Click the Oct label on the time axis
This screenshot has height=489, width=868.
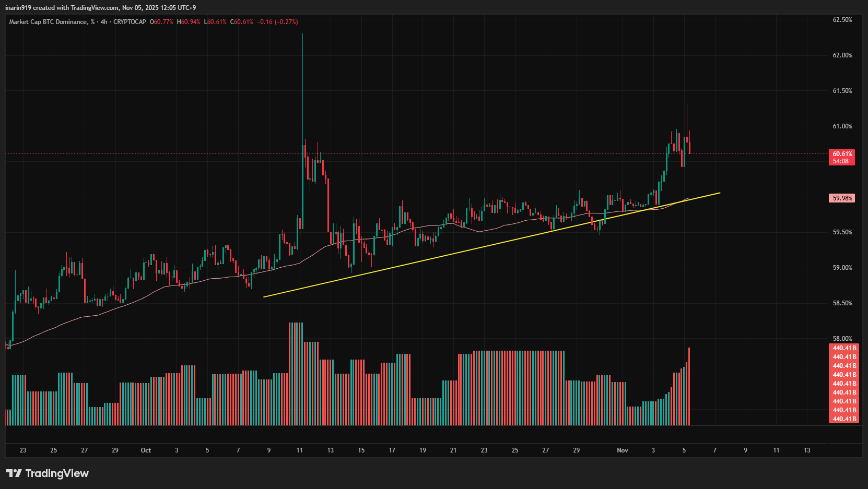click(x=146, y=450)
